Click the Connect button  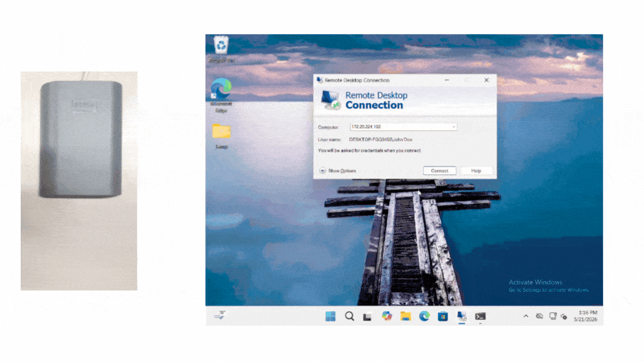(439, 171)
